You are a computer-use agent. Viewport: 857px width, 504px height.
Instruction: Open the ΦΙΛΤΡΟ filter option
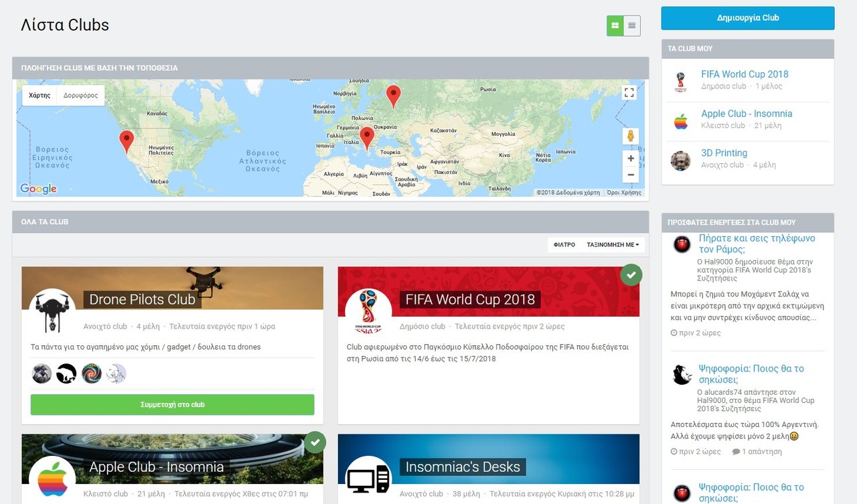(564, 245)
